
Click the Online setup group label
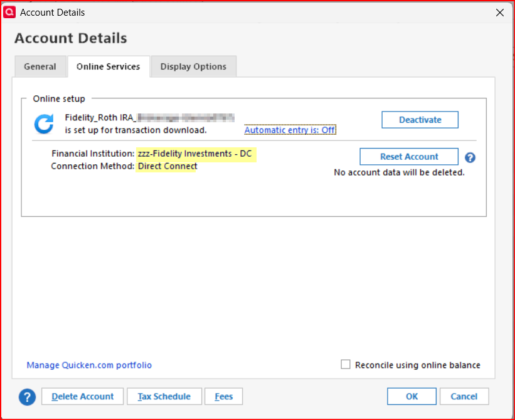[x=59, y=98]
